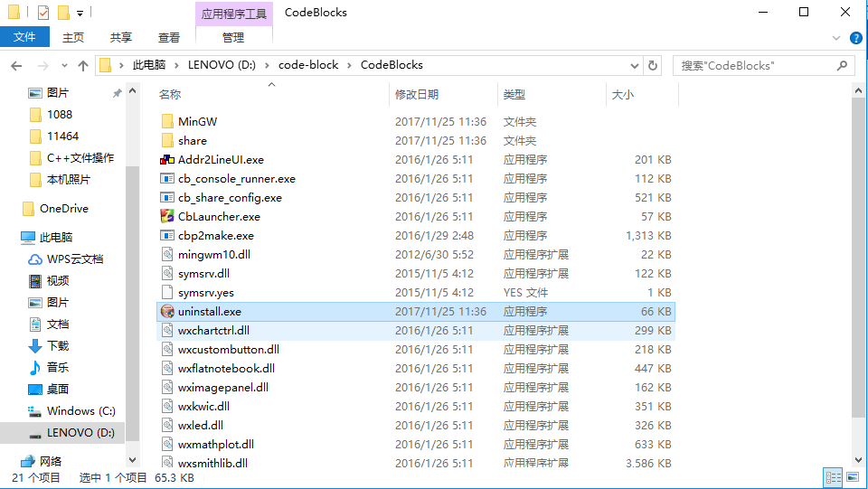The height and width of the screenshot is (489, 868).
Task: Select the symsrv.dll file
Action: (x=416, y=273)
